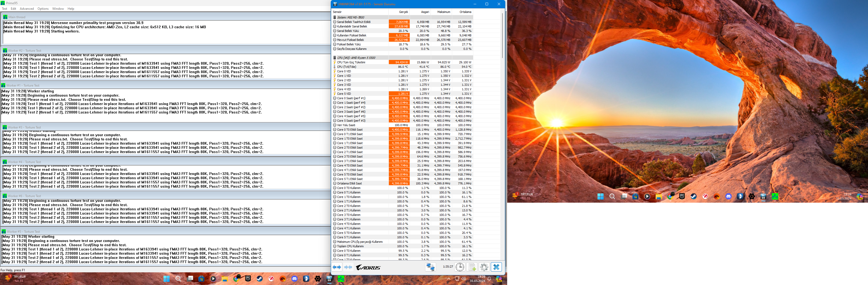Click the Worker #3 Torture Test window icon
Image resolution: width=868 pixels, height=285 pixels.
[5, 127]
